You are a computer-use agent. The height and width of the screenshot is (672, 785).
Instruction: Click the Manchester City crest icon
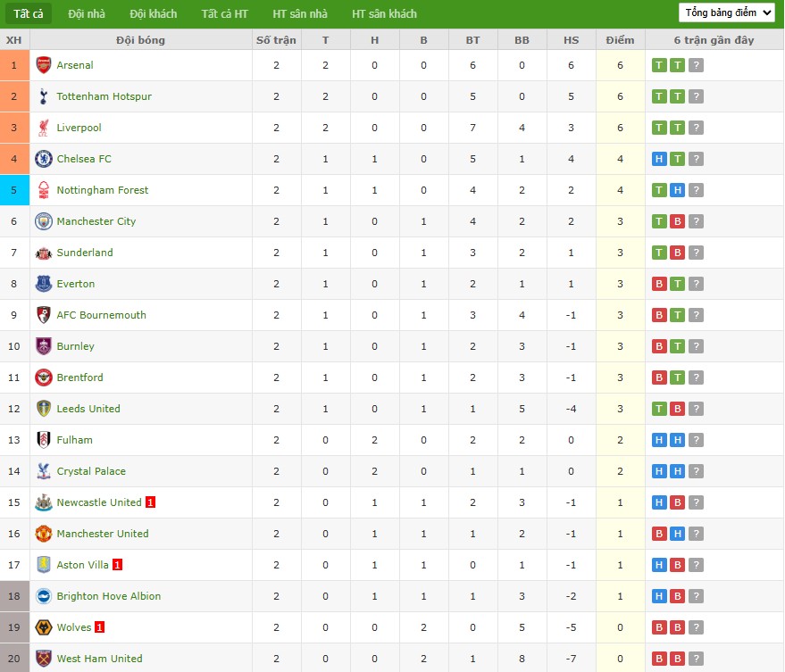[x=43, y=221]
